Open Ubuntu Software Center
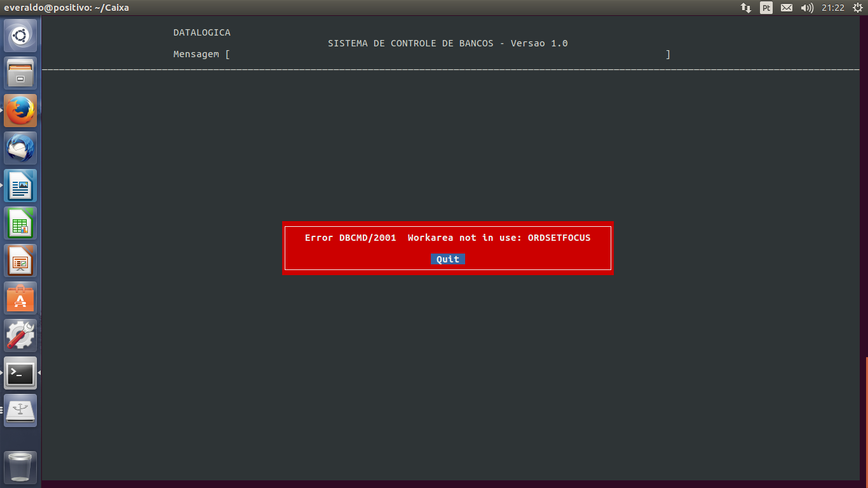 pos(20,298)
